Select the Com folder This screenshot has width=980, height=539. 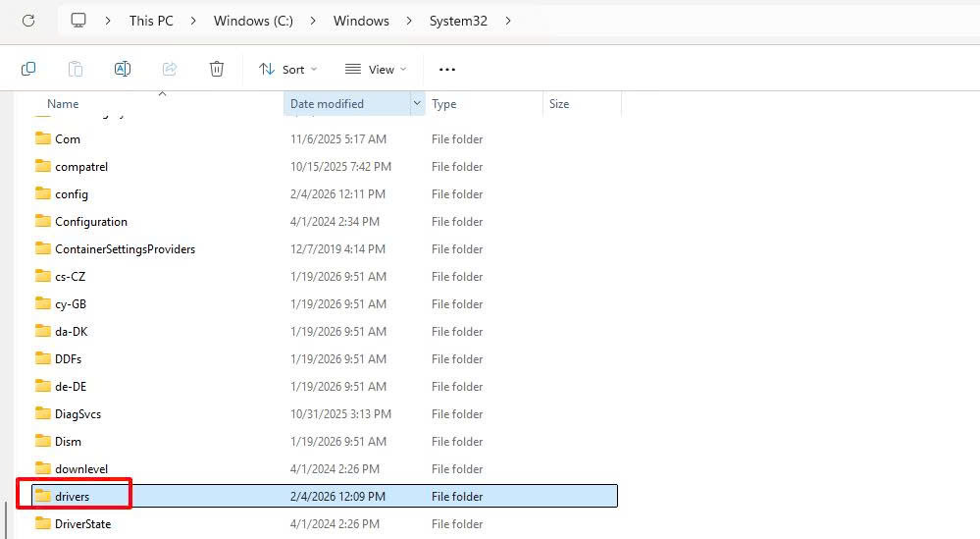[x=325, y=138]
